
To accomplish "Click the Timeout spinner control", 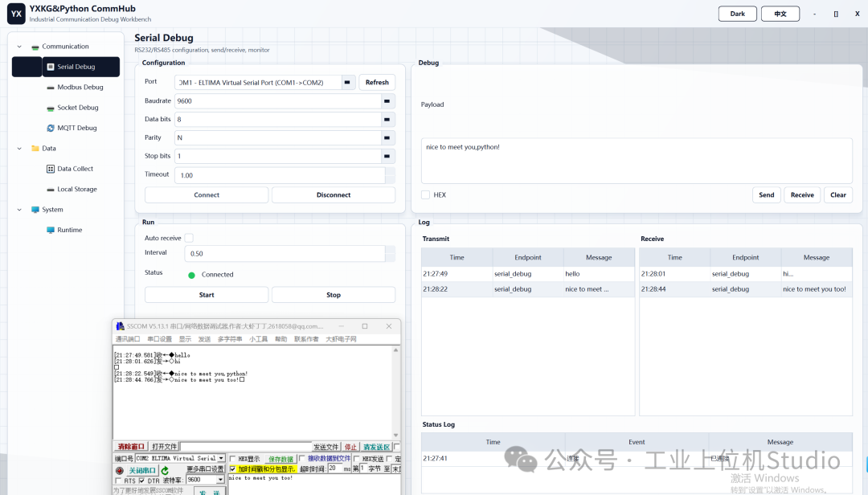I will pyautogui.click(x=391, y=175).
